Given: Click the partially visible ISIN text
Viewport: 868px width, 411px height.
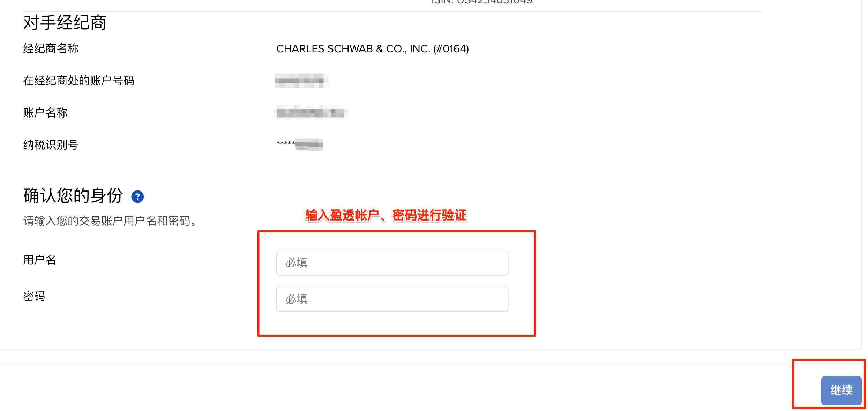Looking at the screenshot, I should (x=482, y=2).
